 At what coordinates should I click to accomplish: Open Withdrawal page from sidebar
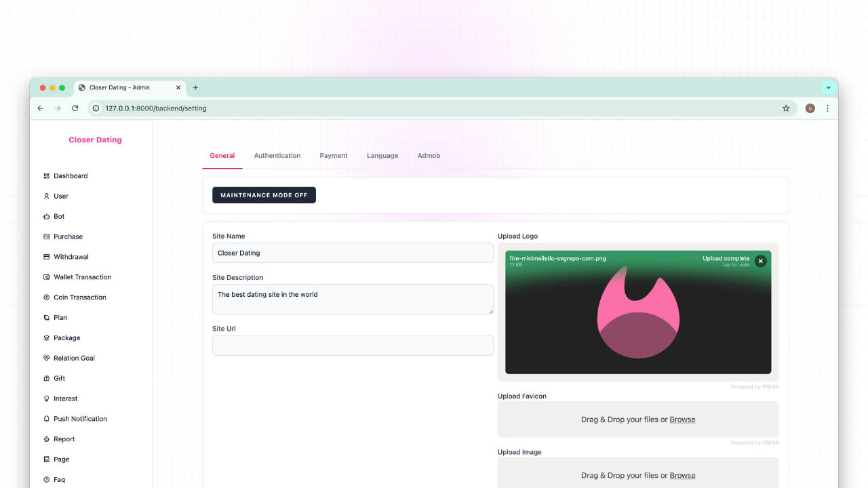click(x=71, y=257)
